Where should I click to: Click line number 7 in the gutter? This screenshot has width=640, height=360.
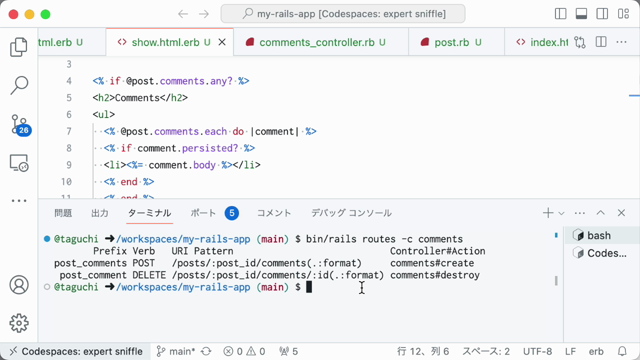coord(69,131)
